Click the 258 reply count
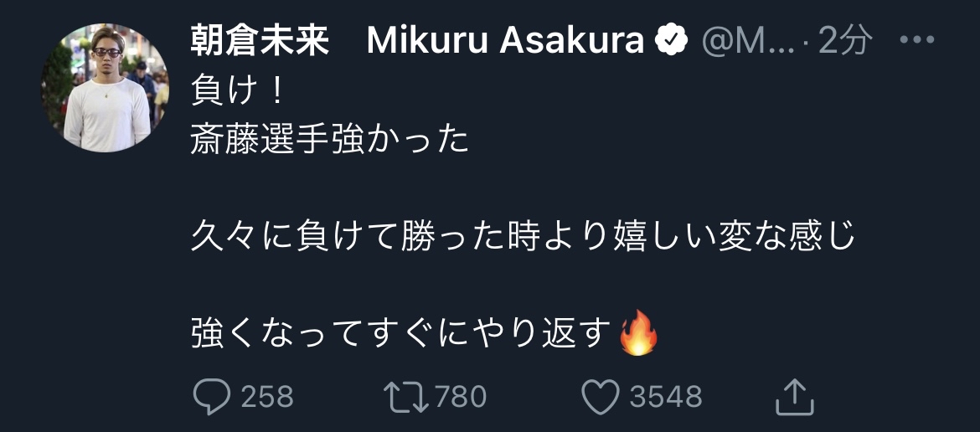Screen dimensions: 980x432 pyautogui.click(x=267, y=397)
